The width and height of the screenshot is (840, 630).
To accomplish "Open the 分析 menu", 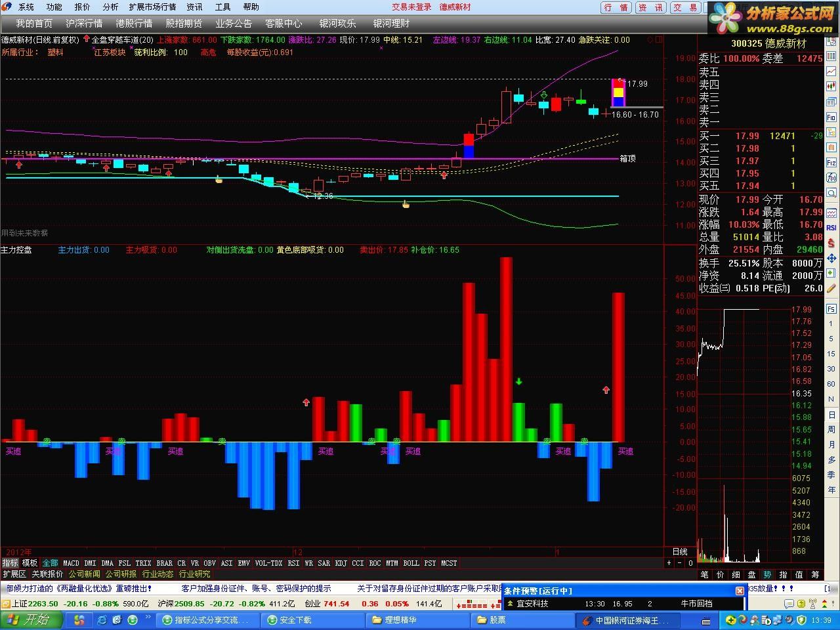I will (111, 7).
